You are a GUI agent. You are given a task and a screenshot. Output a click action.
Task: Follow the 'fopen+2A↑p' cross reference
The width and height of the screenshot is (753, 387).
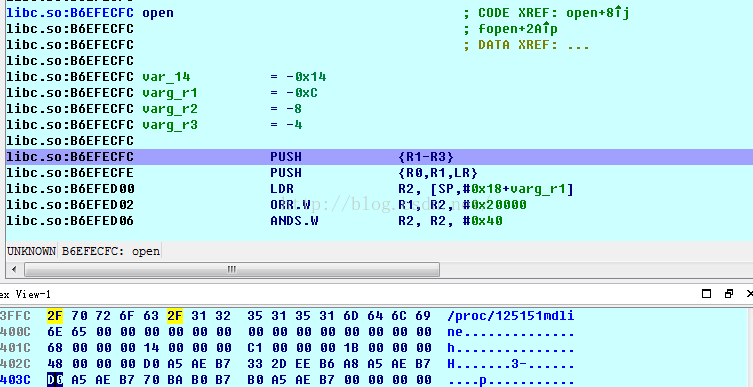click(518, 29)
